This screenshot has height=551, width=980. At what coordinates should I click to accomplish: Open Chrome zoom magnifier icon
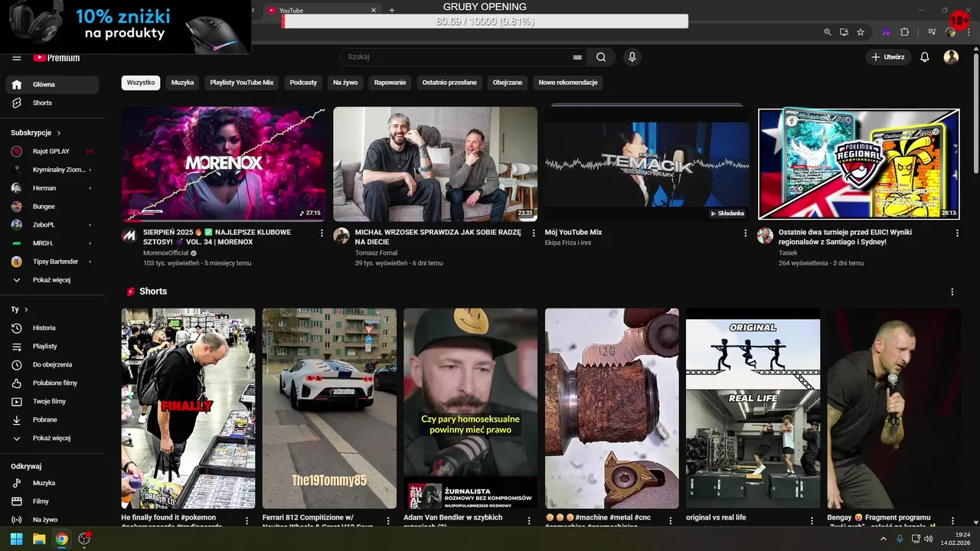click(828, 32)
